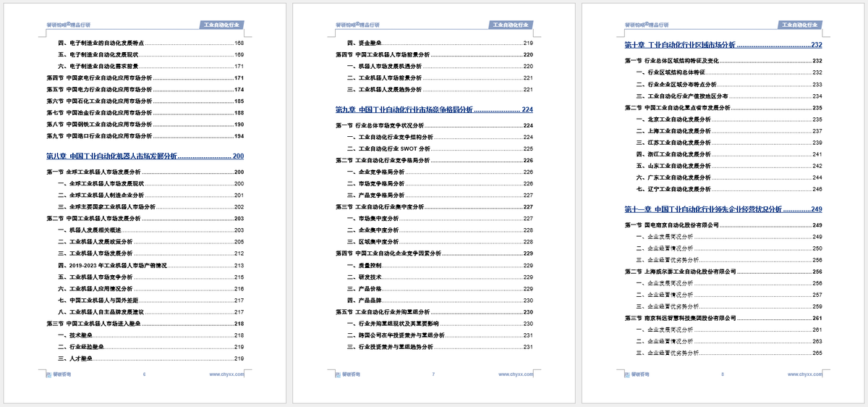
Task: Jump to 第九章 heading at page 224
Action: tap(434, 110)
